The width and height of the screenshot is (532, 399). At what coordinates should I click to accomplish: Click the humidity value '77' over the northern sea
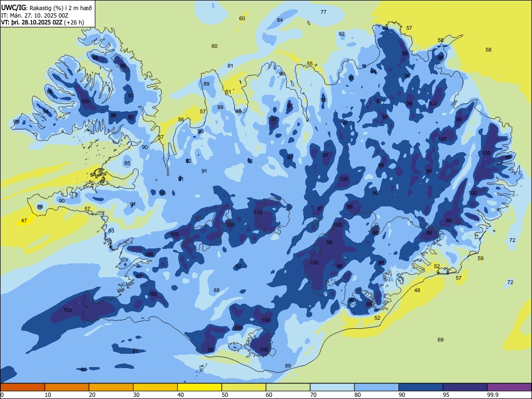323,12
